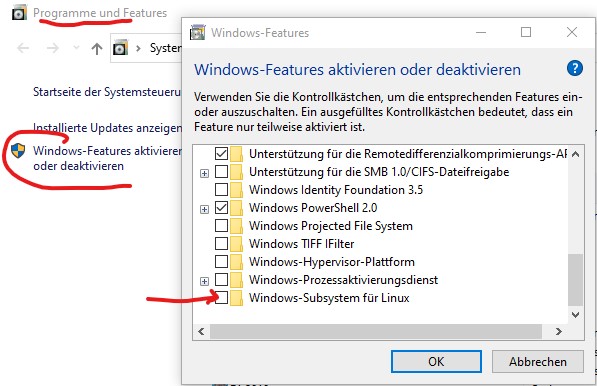Maximize the Windows-Features dialog
Image resolution: width=597 pixels, height=386 pixels.
tap(526, 32)
